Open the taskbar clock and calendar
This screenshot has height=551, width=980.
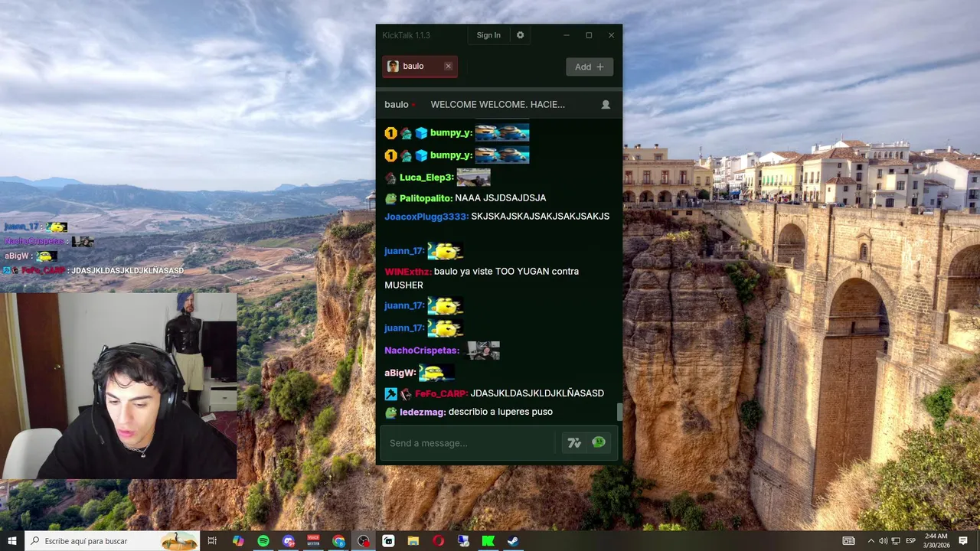coord(935,541)
